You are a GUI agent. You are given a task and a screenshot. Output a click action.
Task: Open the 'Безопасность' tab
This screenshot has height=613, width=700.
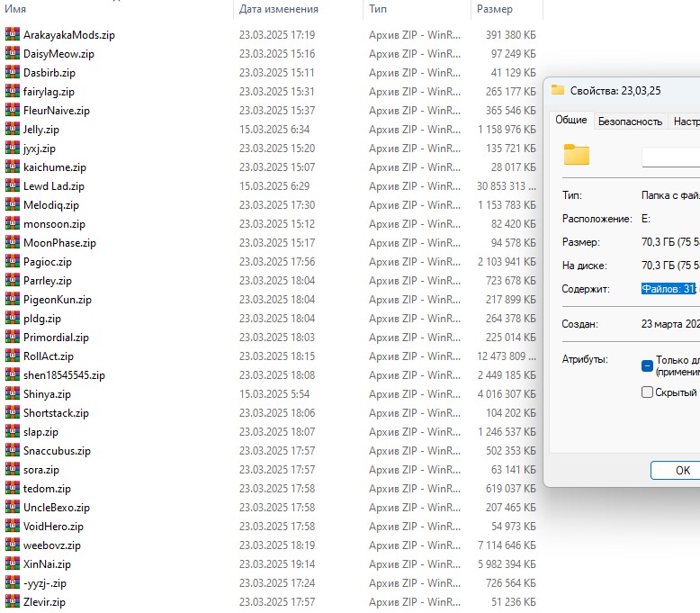[x=630, y=122]
